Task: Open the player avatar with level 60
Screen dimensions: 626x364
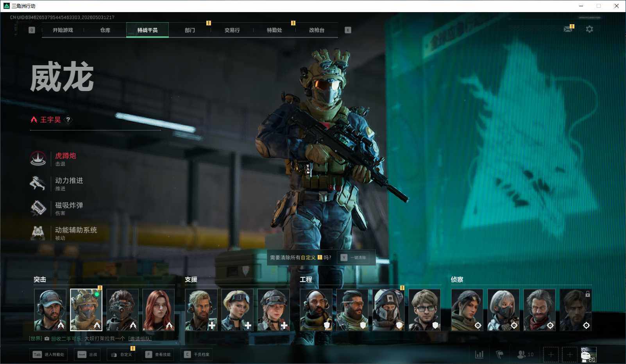Action: [588, 355]
